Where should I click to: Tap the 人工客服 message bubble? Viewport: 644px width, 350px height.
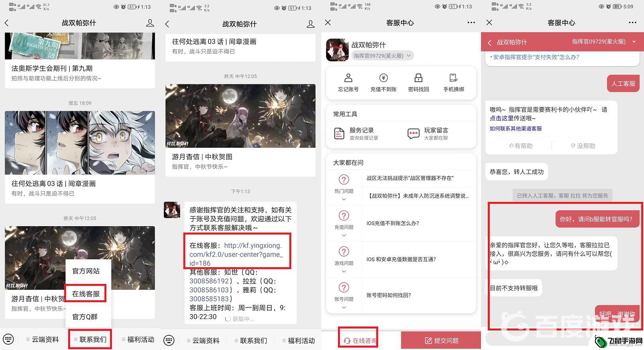pyautogui.click(x=623, y=84)
